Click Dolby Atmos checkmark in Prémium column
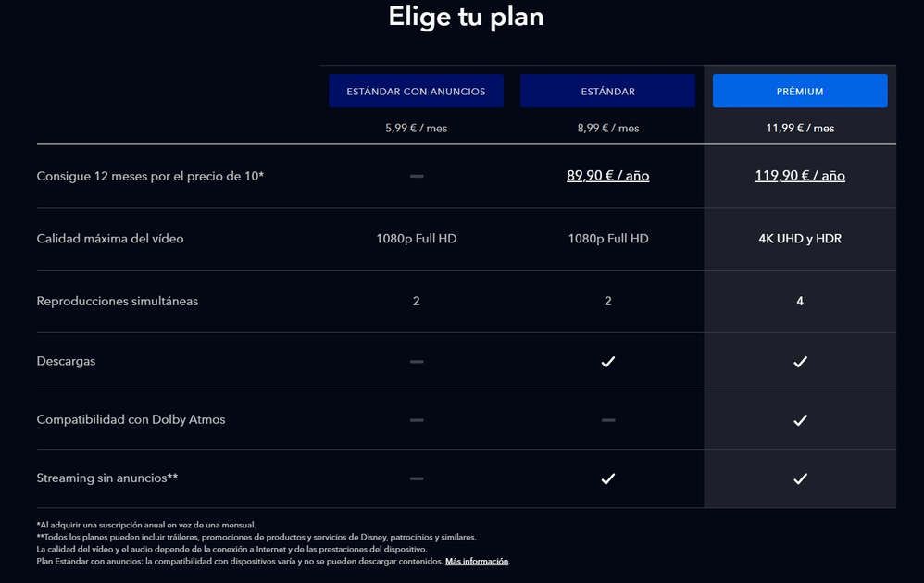Viewport: 924px width, 583px height. tap(800, 420)
